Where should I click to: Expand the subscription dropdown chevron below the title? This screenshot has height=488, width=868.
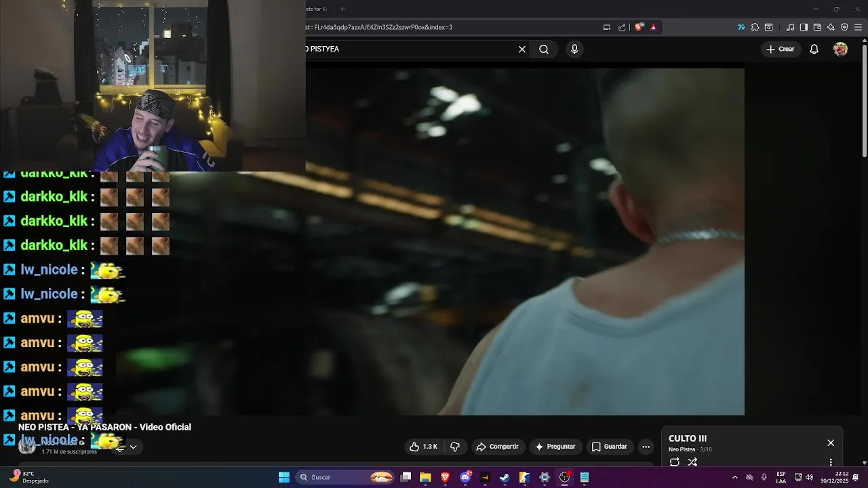click(133, 447)
